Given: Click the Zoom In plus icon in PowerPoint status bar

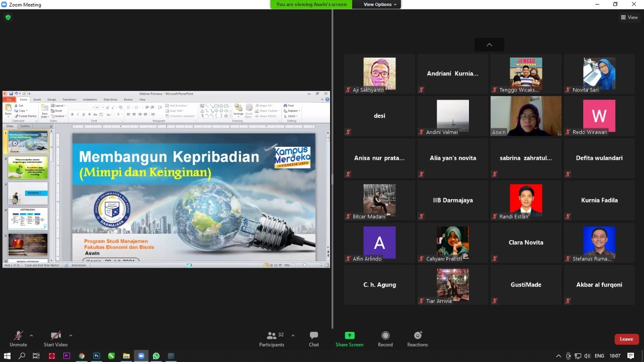Looking at the screenshot, I should click(x=321, y=265).
